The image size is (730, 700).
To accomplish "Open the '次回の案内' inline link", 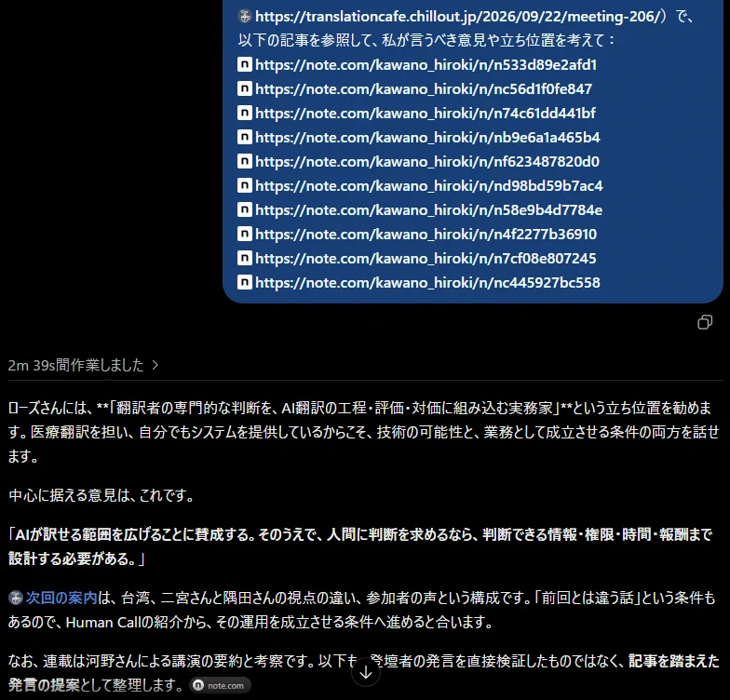I will coord(61,598).
